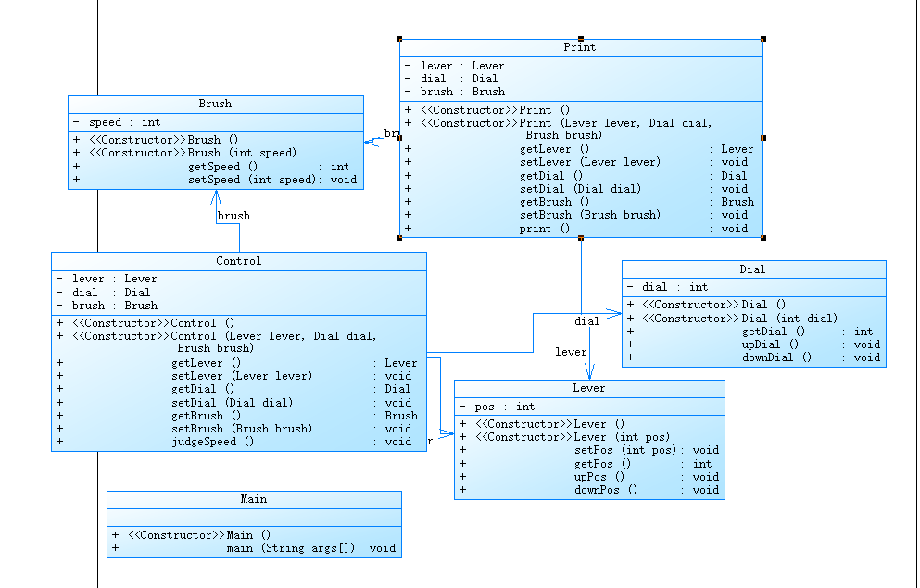Select the Dial class title

pos(752,269)
